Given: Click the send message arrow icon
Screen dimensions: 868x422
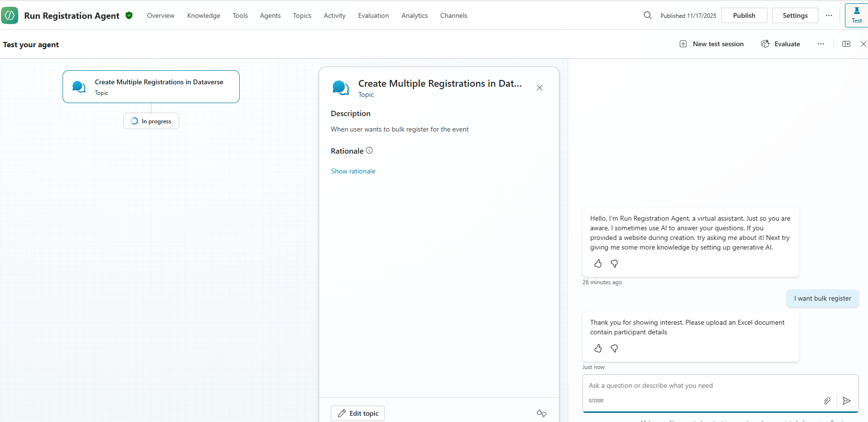Looking at the screenshot, I should [847, 401].
